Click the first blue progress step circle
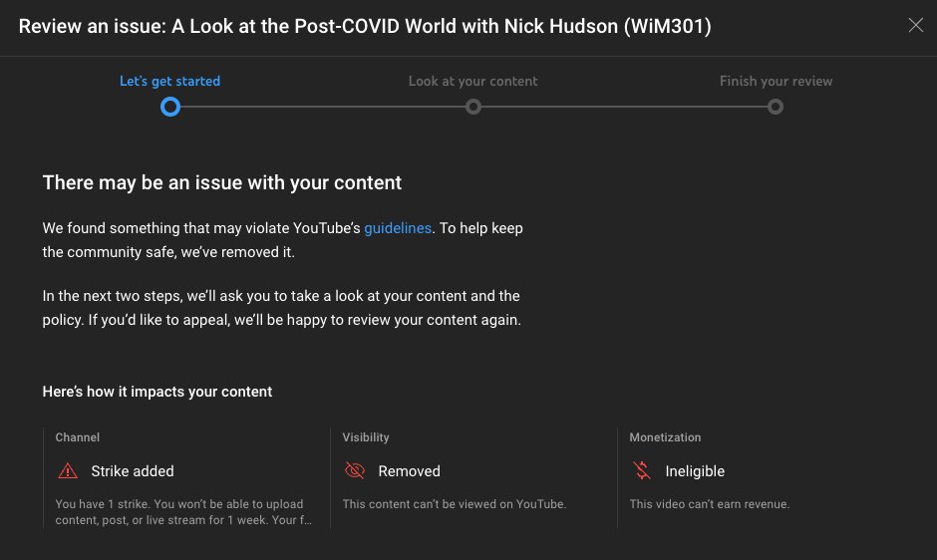This screenshot has height=560, width=937. tap(170, 107)
